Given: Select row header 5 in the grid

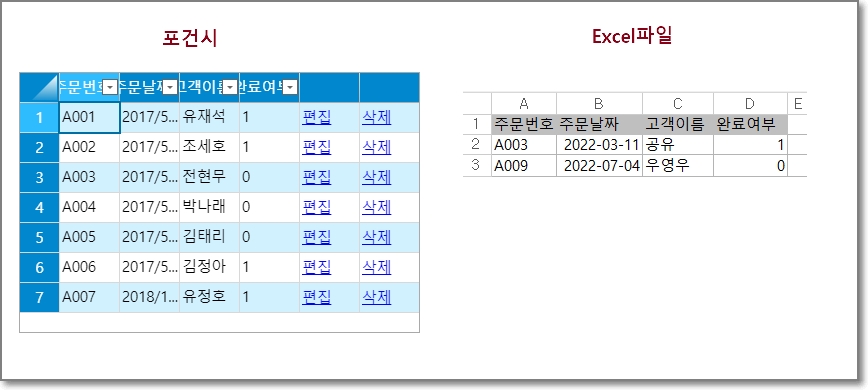Looking at the screenshot, I should (x=39, y=237).
